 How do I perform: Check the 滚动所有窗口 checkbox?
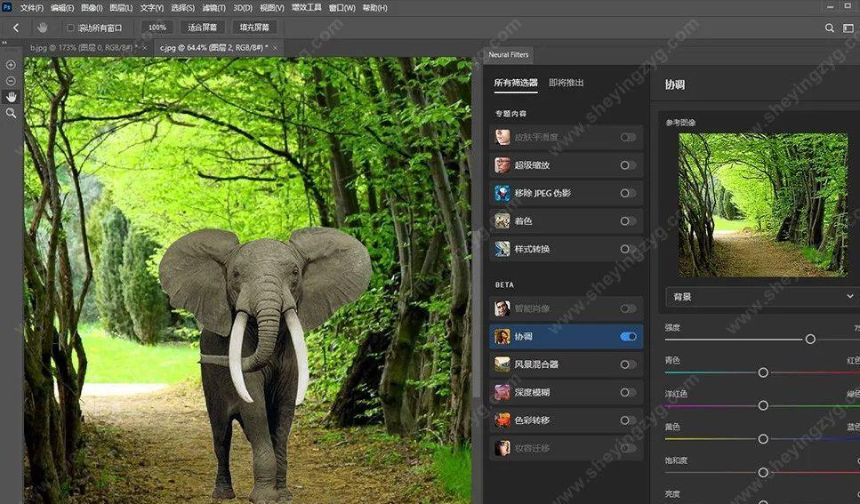71,28
